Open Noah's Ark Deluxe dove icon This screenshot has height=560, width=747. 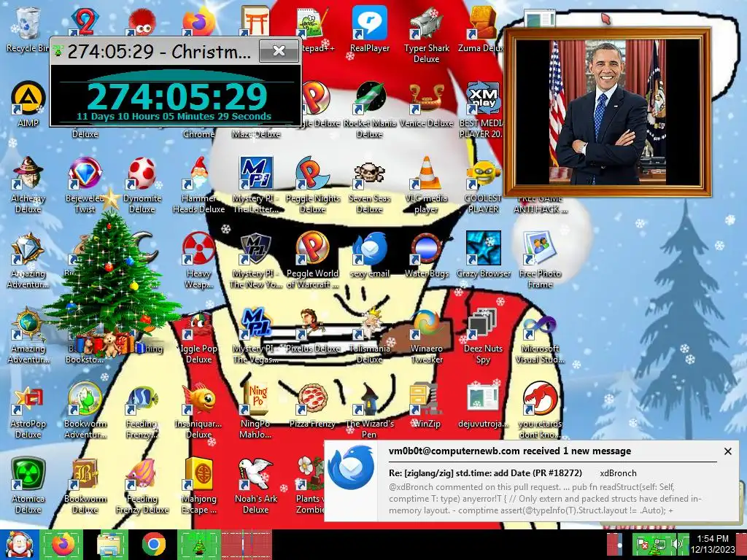[x=256, y=486]
